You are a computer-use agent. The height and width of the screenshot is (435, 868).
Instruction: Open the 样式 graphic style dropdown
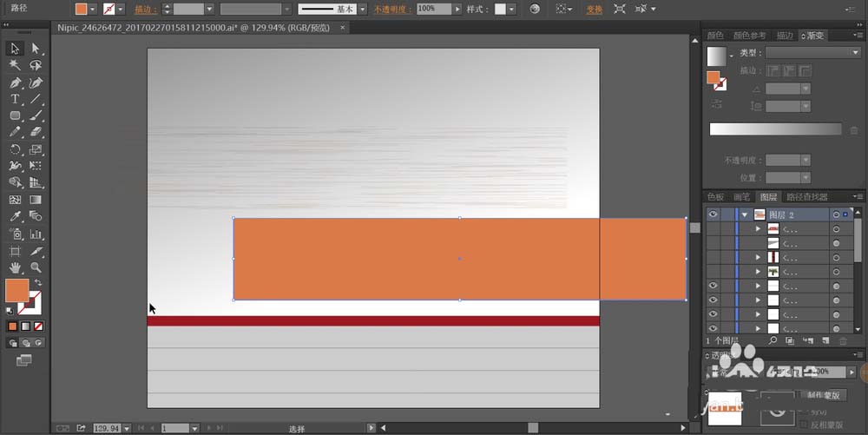click(511, 9)
